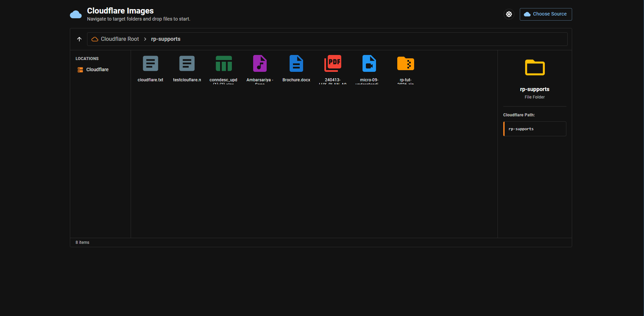Select Cloudflare in Locations sidebar
Viewport: 644px width, 316px height.
[97, 69]
